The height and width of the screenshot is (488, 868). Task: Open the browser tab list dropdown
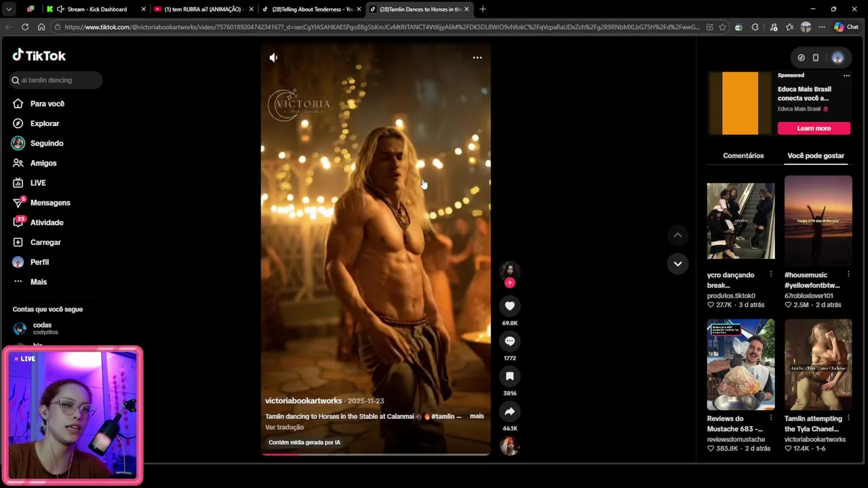click(x=9, y=9)
